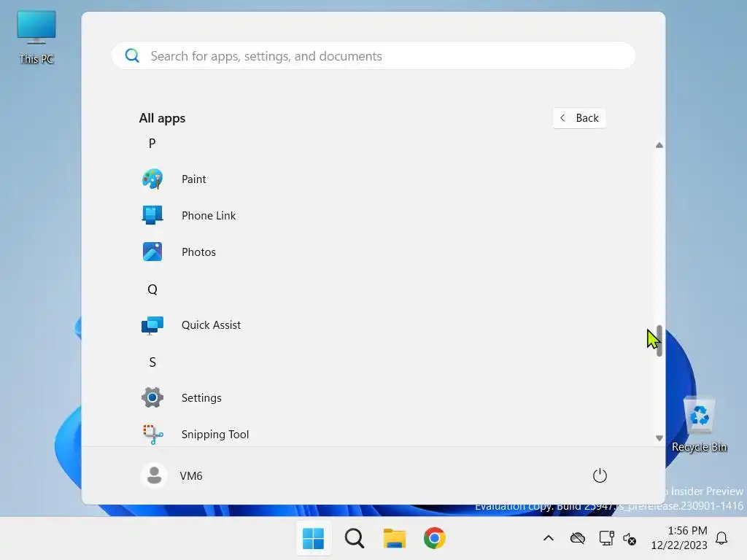Click the magnifier icon in search box
Viewport: 747px width, 560px height.
(132, 55)
